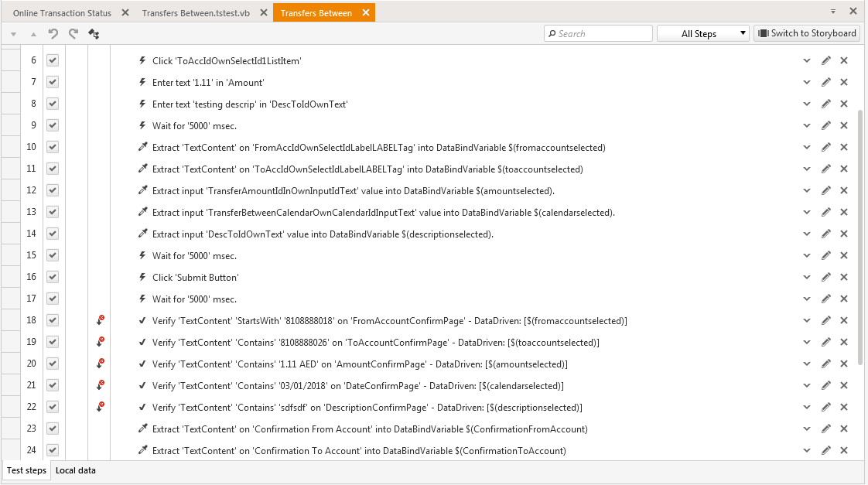Click the redo arrow in toolbar
The image size is (868, 485).
(73, 34)
